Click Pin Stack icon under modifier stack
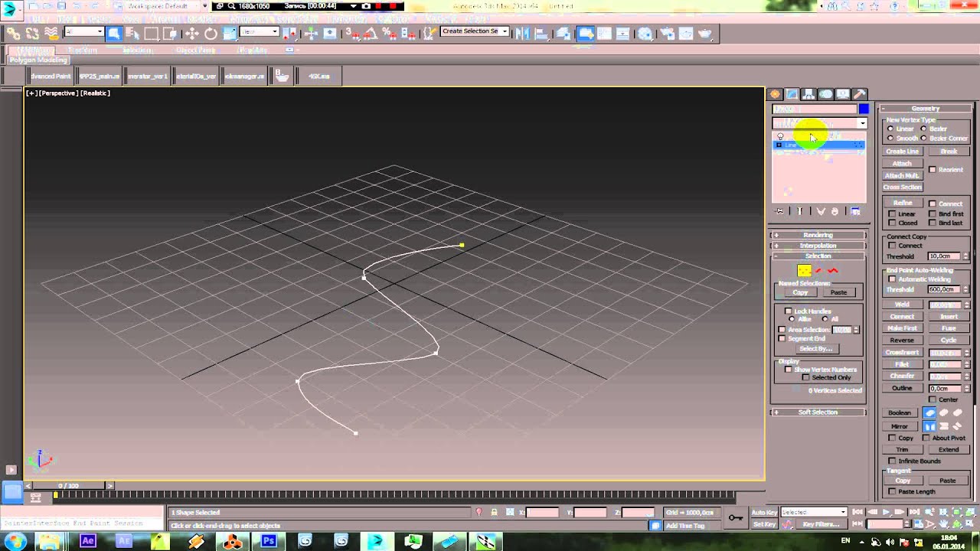This screenshot has width=980, height=551. (779, 211)
